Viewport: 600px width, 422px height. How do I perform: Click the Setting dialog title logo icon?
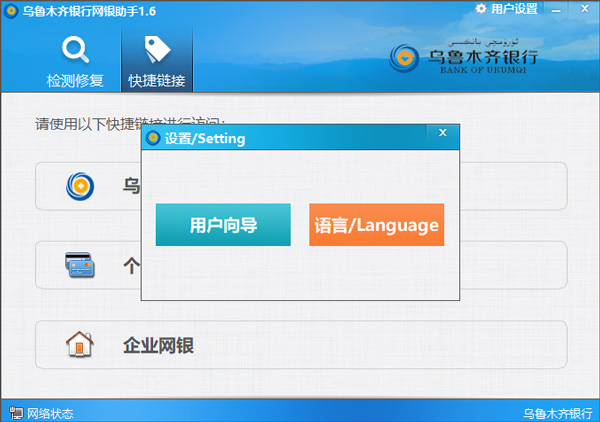tap(153, 138)
